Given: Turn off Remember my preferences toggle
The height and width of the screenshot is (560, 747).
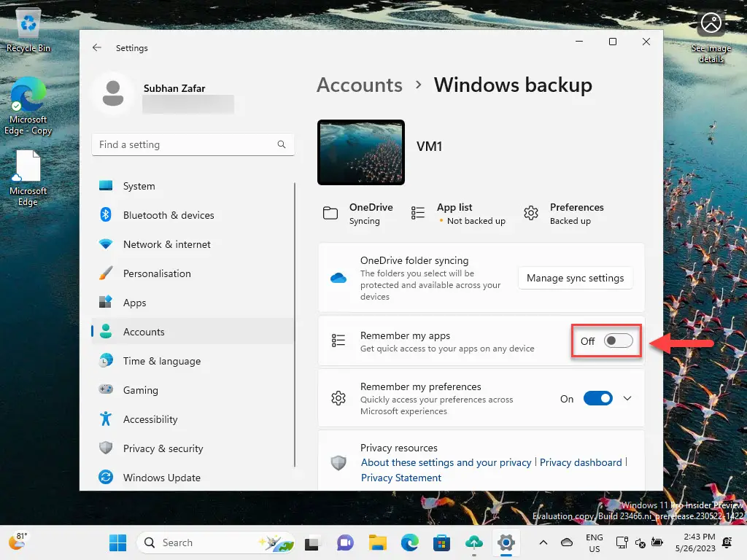Looking at the screenshot, I should click(597, 399).
